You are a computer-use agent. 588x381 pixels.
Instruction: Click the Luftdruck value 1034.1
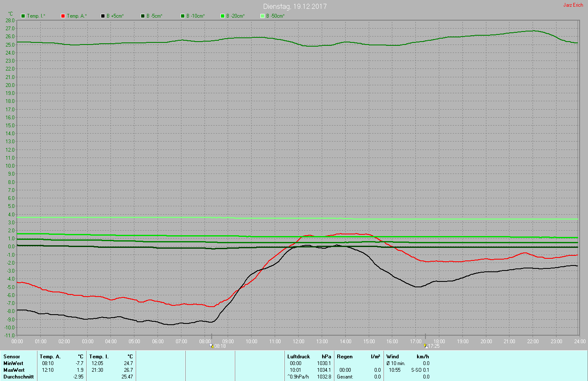[324, 370]
